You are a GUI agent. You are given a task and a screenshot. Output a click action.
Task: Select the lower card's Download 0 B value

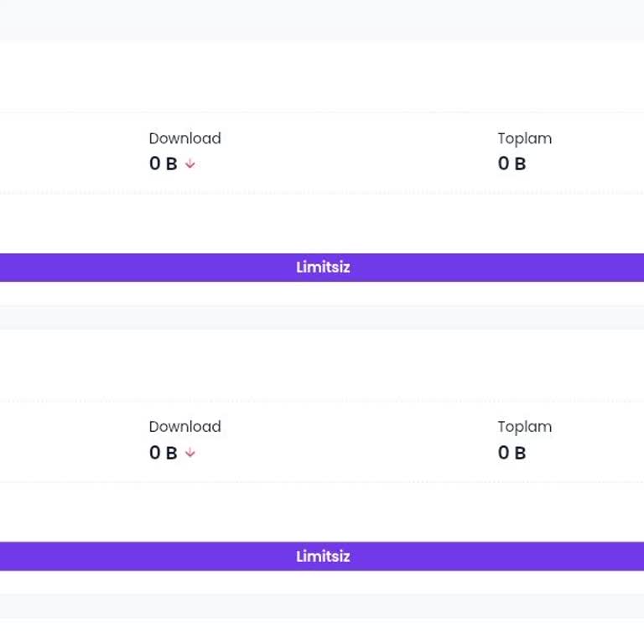click(164, 453)
